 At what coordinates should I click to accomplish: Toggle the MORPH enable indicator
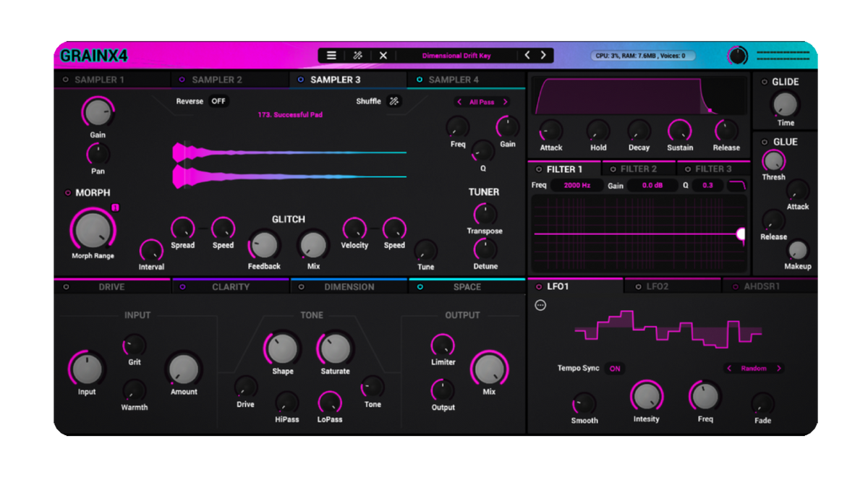(x=68, y=193)
